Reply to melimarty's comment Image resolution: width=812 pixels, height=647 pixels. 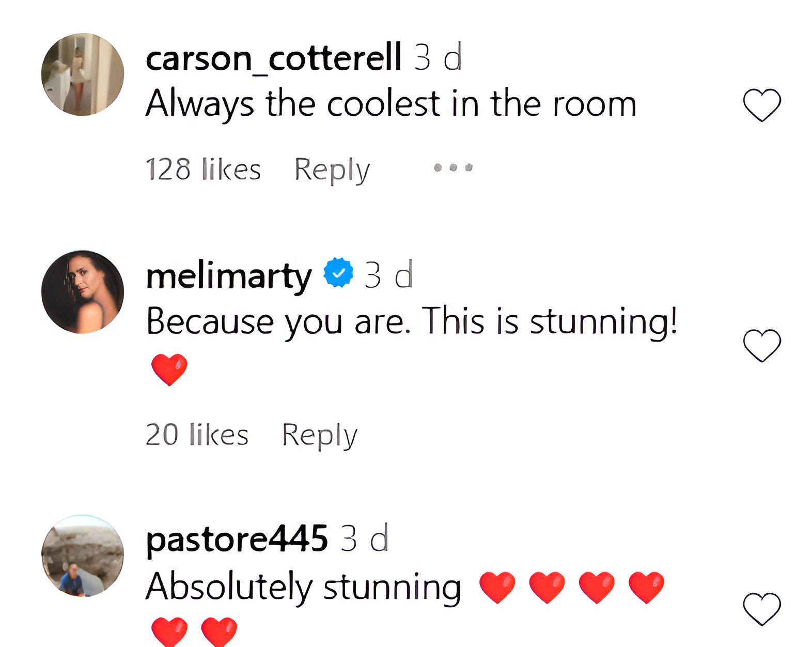[x=319, y=434]
